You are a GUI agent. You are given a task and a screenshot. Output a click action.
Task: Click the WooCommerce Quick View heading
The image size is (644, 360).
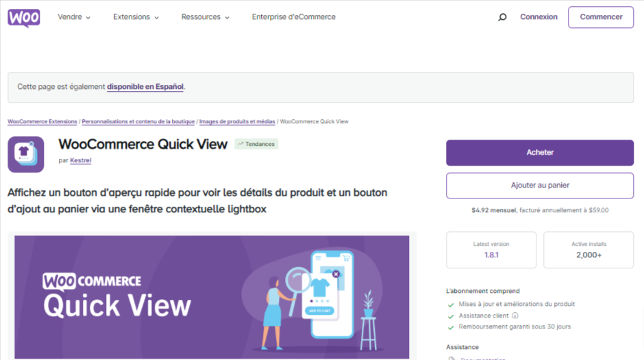[x=143, y=144]
